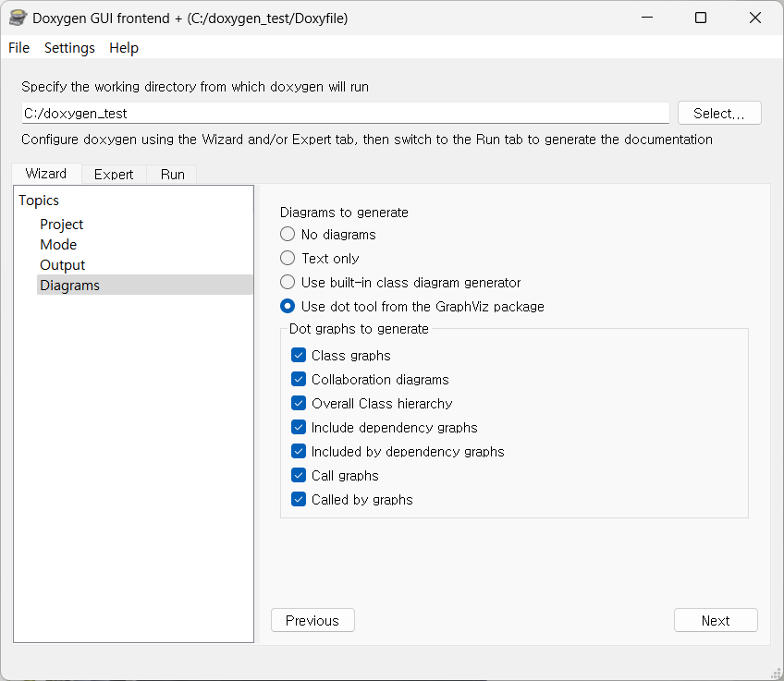Close the Doxygen GUI frontend window
784x681 pixels.
pos(755,18)
